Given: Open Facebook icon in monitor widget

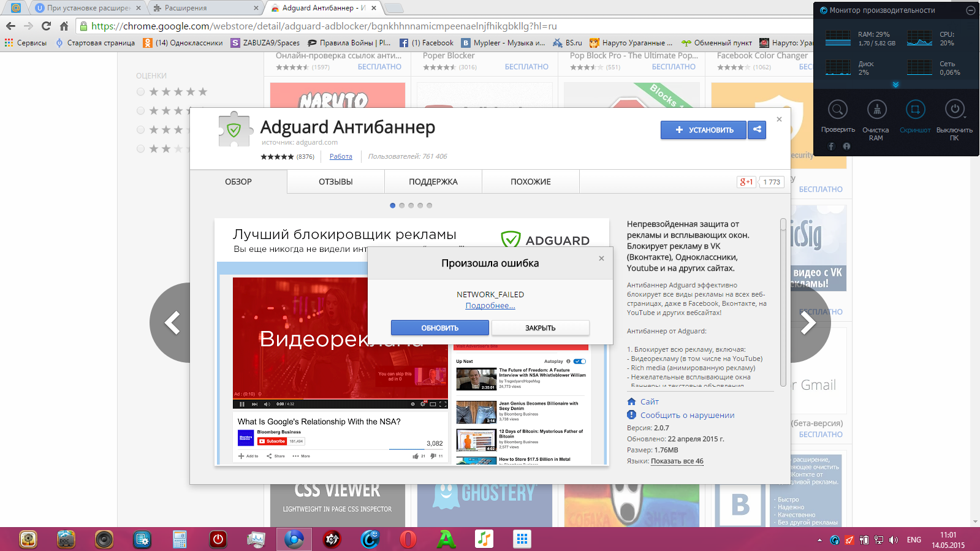Looking at the screenshot, I should point(832,146).
